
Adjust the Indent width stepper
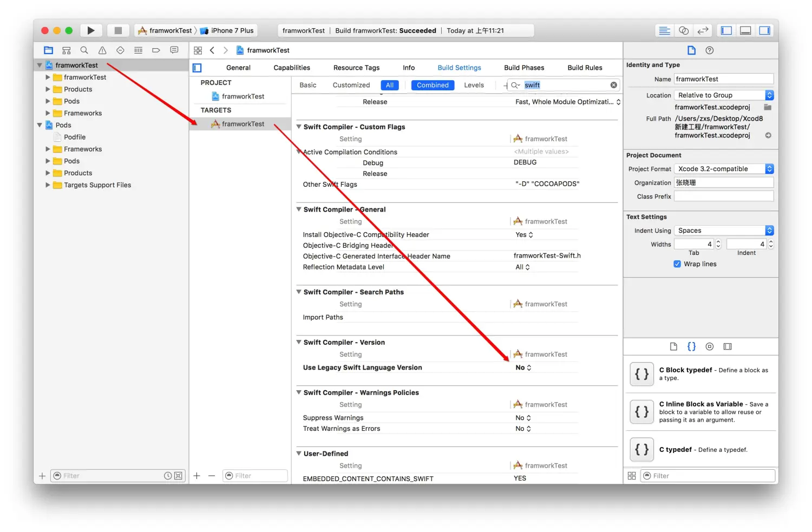[771, 244]
